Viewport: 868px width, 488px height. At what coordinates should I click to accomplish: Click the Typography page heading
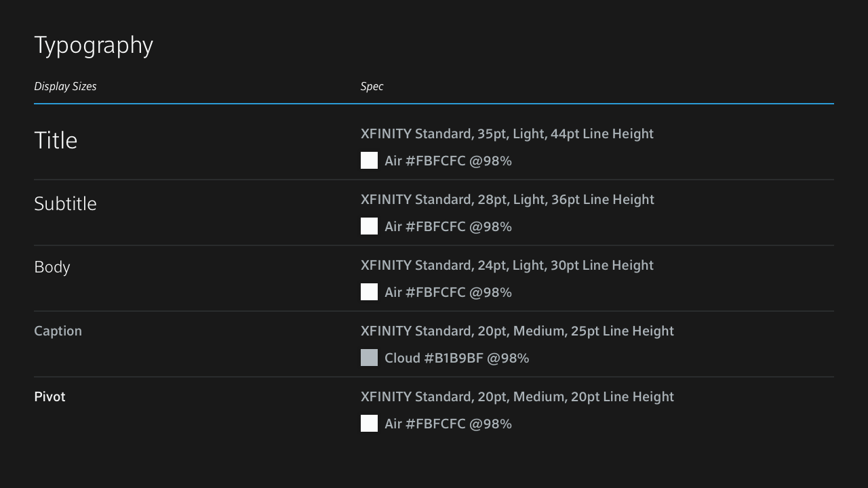click(94, 45)
